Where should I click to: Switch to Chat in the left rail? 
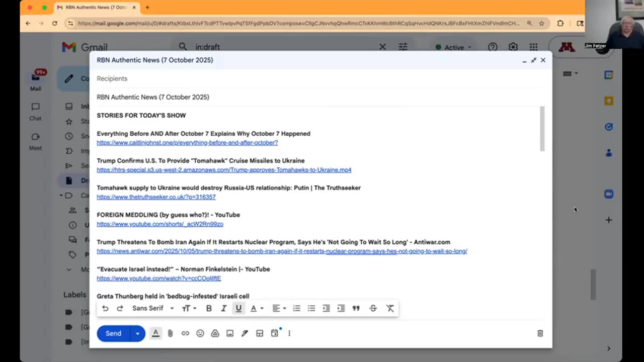[x=35, y=112]
